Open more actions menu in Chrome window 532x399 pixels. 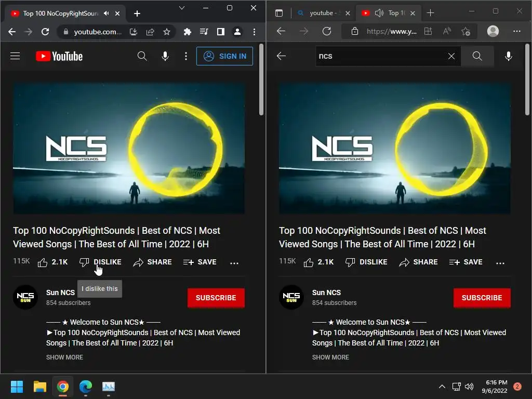point(234,263)
